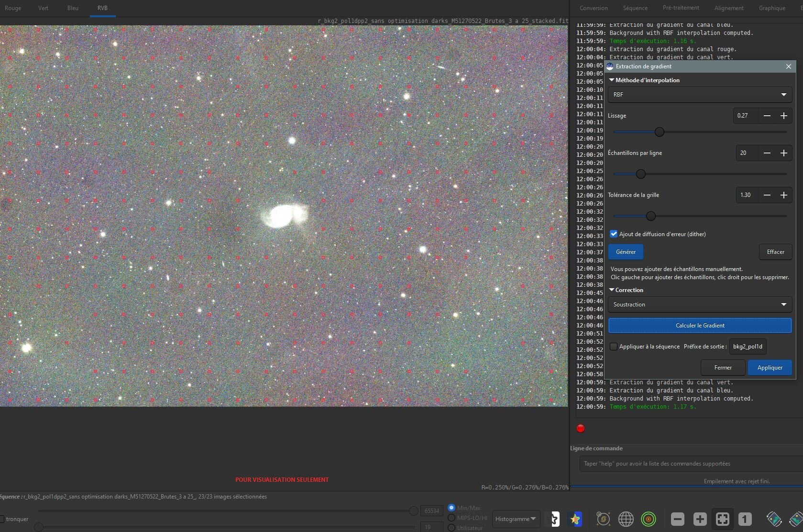Image resolution: width=803 pixels, height=532 pixels.
Task: Toggle the false color star icon
Action: pos(575,519)
